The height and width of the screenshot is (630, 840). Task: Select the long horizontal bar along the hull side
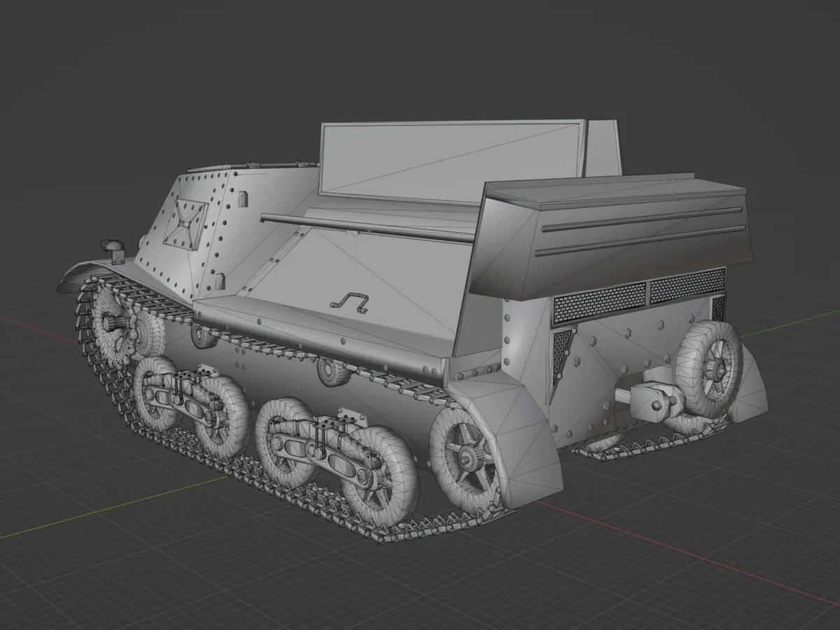(x=368, y=228)
